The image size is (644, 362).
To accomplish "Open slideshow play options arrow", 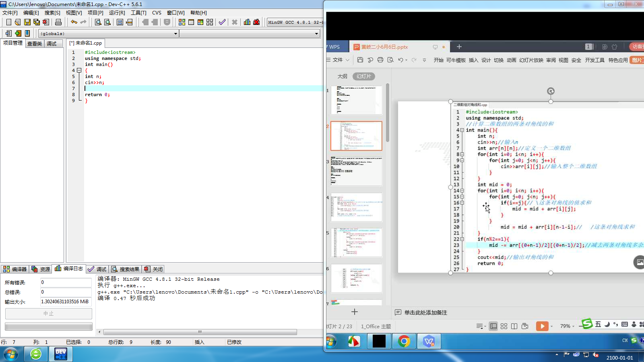I will click(x=551, y=326).
